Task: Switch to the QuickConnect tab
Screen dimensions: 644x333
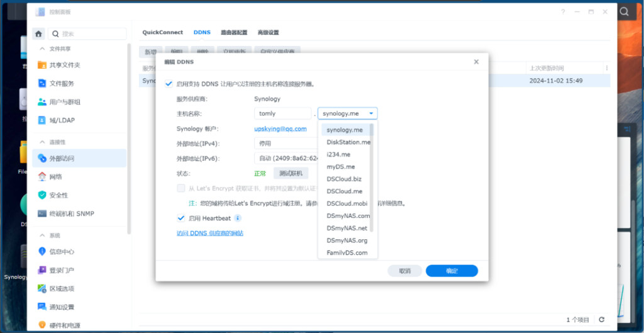Action: click(162, 33)
